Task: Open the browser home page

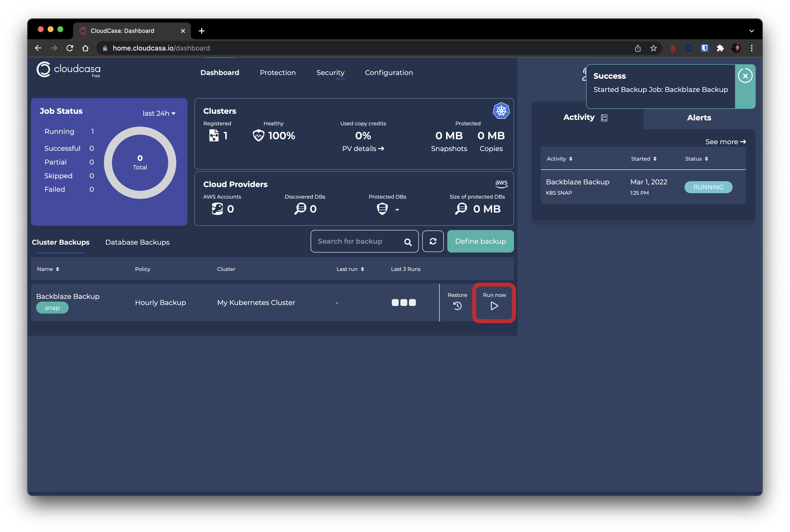Action: point(85,48)
